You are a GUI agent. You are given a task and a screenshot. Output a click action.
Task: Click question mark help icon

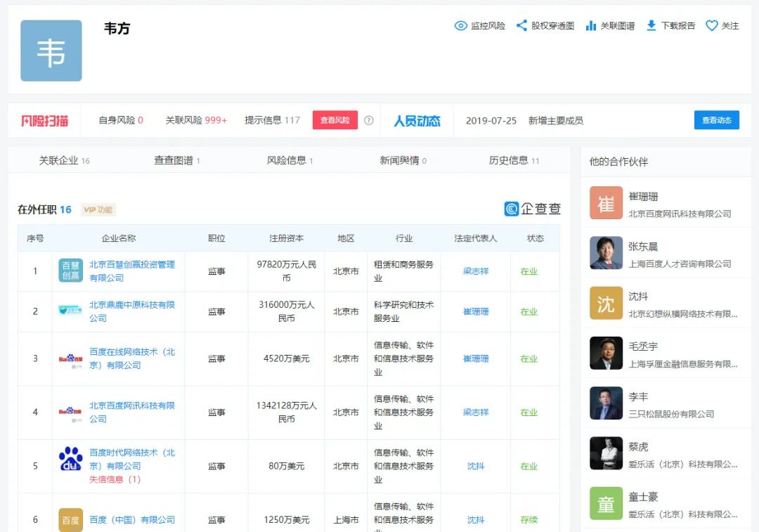point(368,120)
